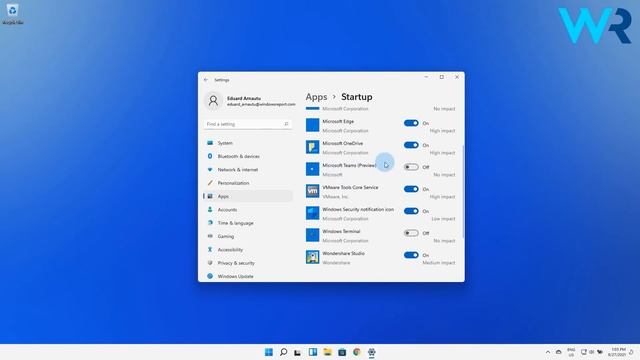Click Wondershare Studio app name text
The width and height of the screenshot is (640, 360).
pos(343,253)
